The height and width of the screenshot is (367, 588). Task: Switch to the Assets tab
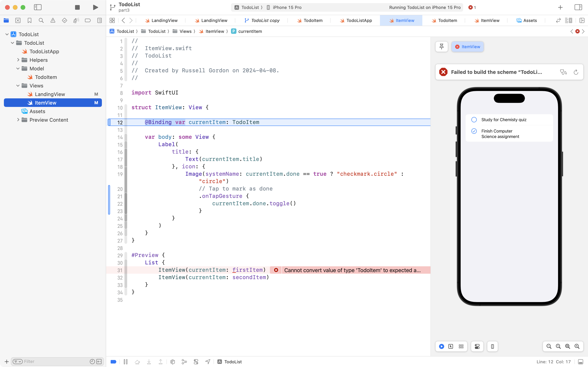tap(527, 20)
